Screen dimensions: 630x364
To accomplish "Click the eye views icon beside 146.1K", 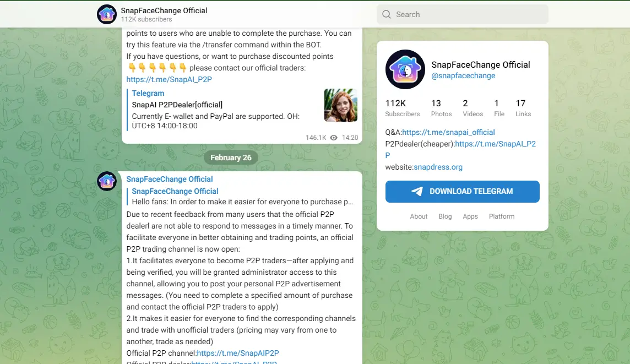I will 334,138.
